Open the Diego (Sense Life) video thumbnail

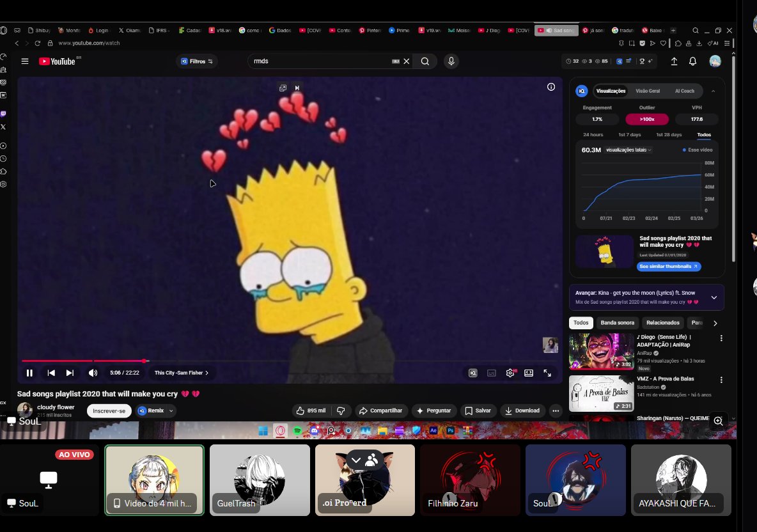(601, 352)
